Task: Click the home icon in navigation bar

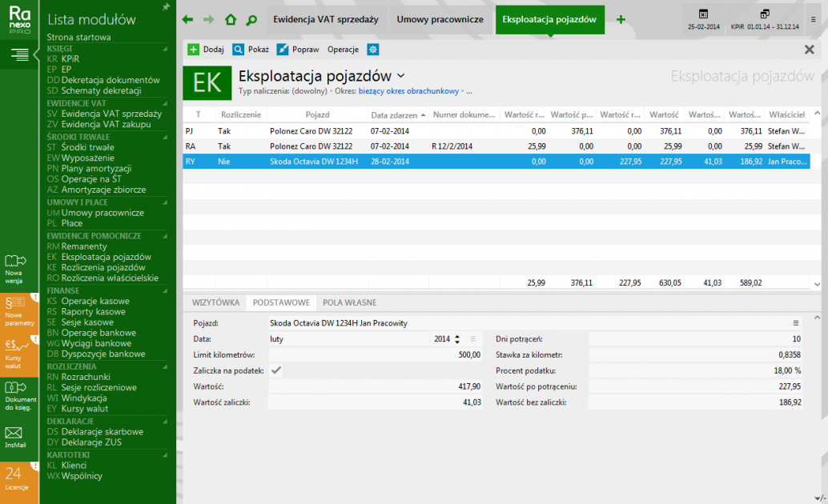Action: coord(231,20)
